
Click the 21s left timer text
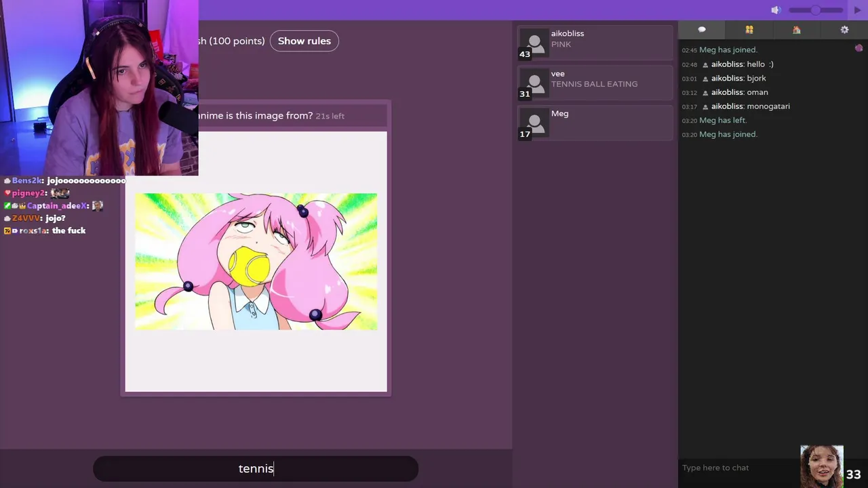tap(330, 116)
